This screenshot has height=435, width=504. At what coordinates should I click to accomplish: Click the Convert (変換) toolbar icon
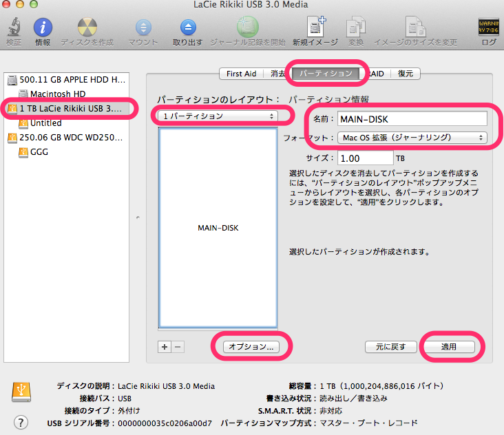[x=356, y=27]
